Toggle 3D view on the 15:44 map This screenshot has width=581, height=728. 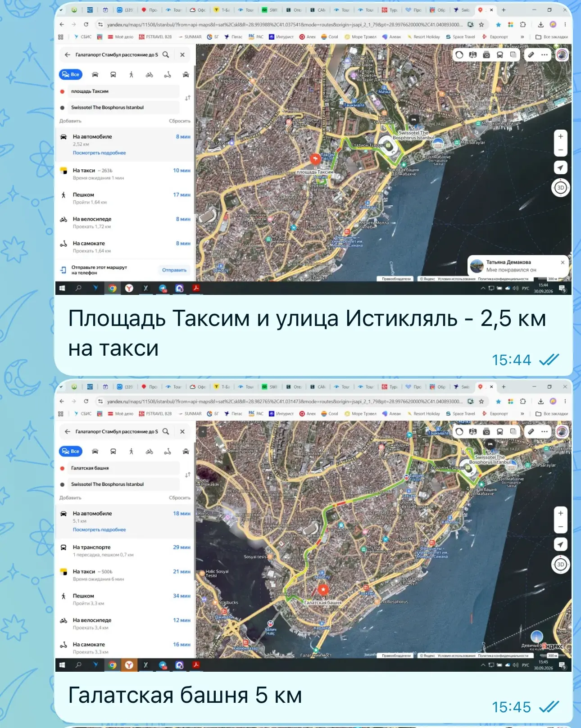(x=560, y=188)
